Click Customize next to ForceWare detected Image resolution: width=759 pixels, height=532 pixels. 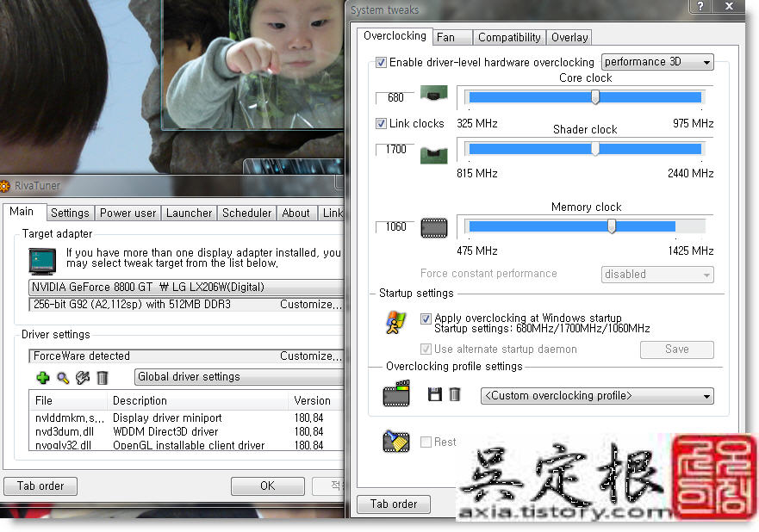pos(311,356)
